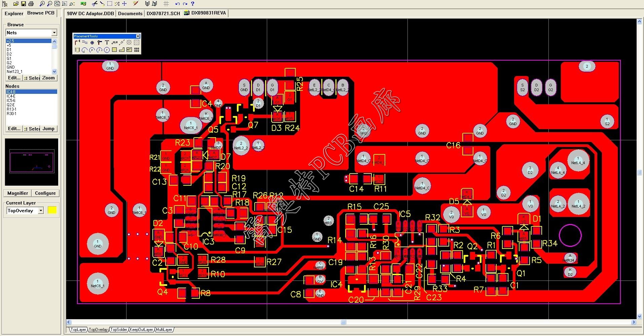
Task: Select the GND net in list
Action: [x=29, y=67]
